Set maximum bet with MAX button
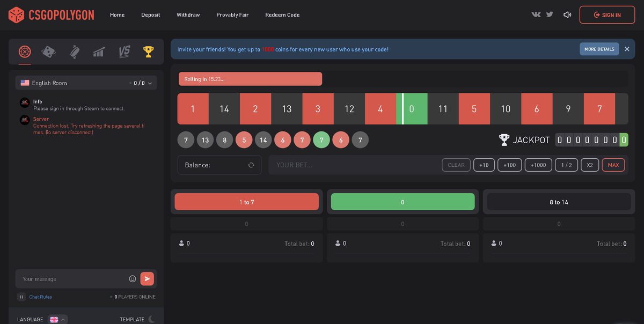The image size is (644, 324). [x=613, y=165]
